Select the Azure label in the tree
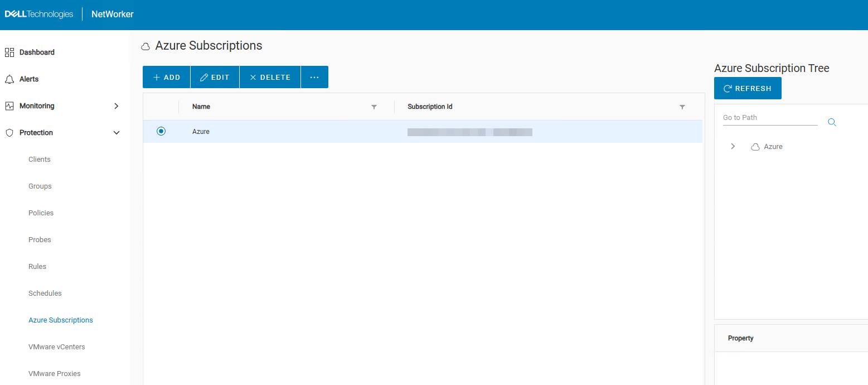 [x=773, y=147]
